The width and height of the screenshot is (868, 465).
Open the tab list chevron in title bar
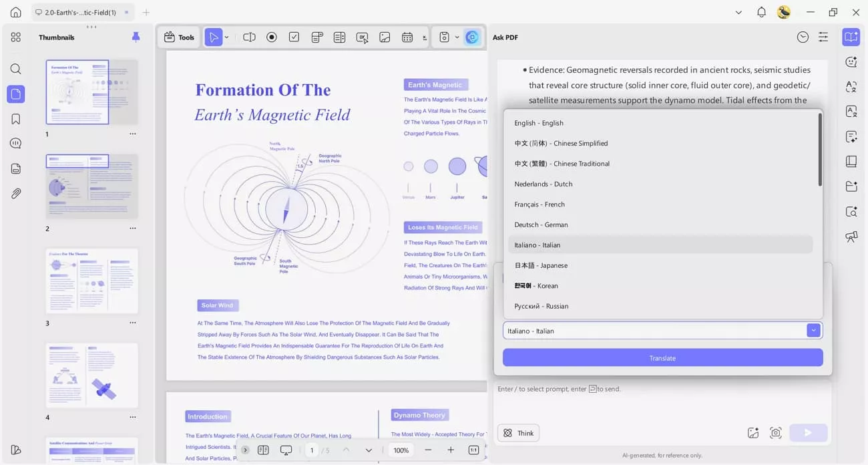point(738,12)
